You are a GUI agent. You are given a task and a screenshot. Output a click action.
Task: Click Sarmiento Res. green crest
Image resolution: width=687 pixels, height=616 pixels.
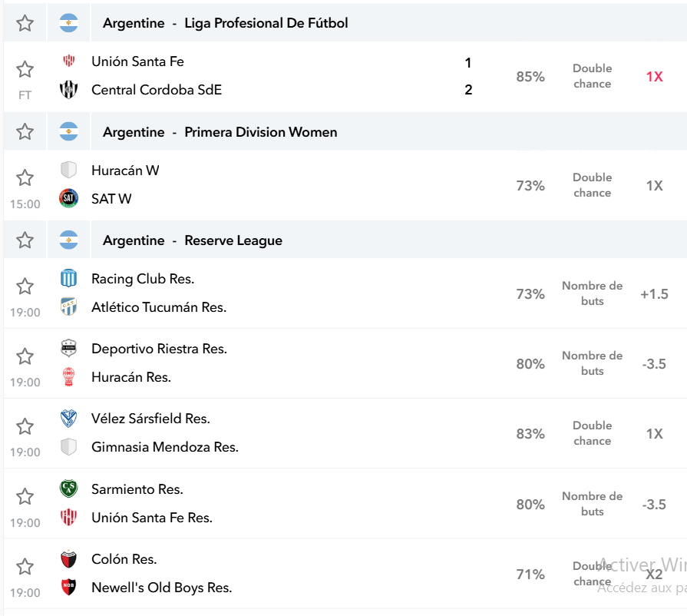(69, 488)
